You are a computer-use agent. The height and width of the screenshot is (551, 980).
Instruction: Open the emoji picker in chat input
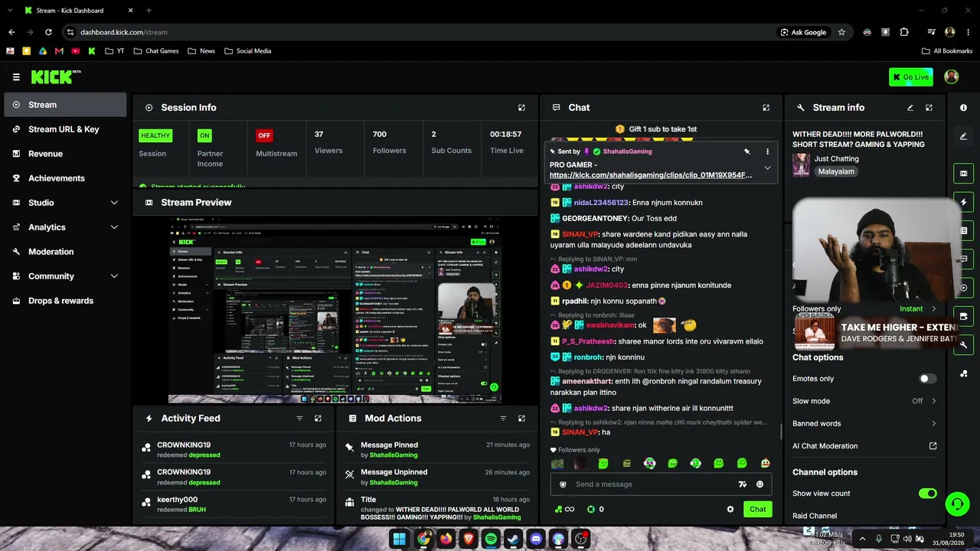click(x=759, y=484)
